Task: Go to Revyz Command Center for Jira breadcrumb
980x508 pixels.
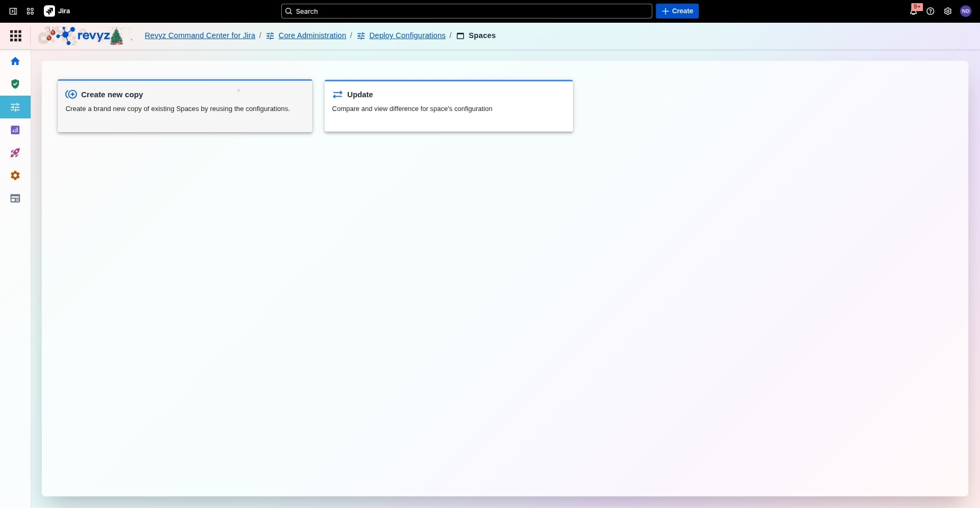Action: (x=200, y=35)
